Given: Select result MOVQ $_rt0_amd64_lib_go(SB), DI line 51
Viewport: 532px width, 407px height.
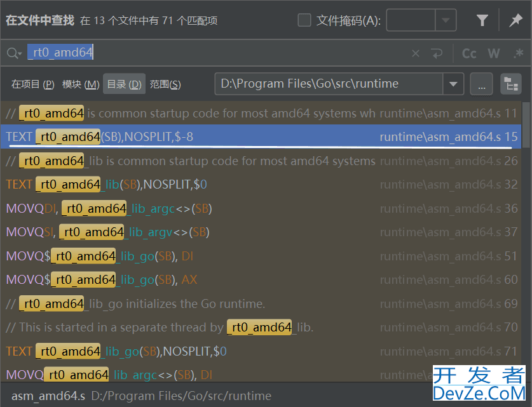Looking at the screenshot, I should 261,256.
